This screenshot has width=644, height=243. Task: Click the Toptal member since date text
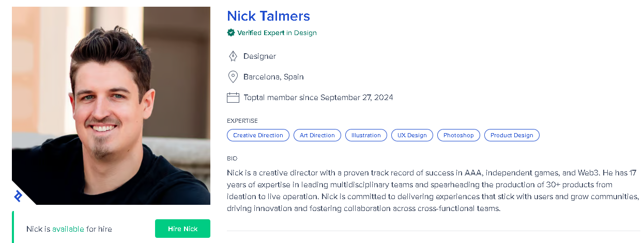tap(318, 98)
